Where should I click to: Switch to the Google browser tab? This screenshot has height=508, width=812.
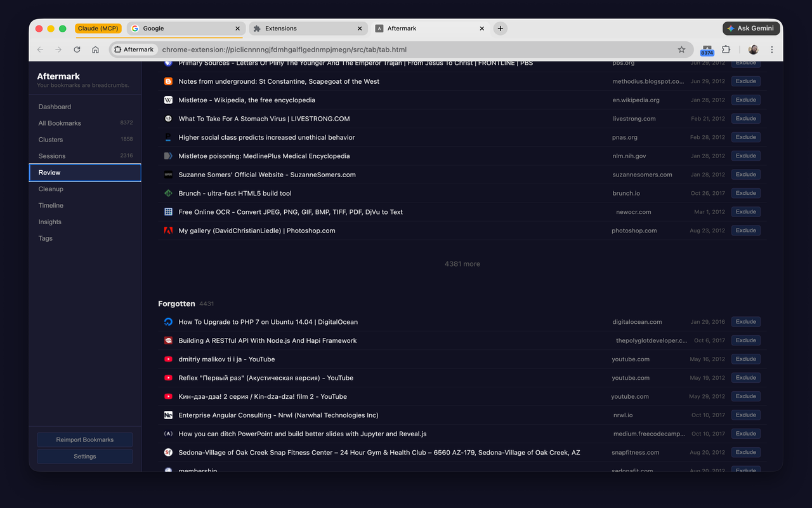[187, 29]
